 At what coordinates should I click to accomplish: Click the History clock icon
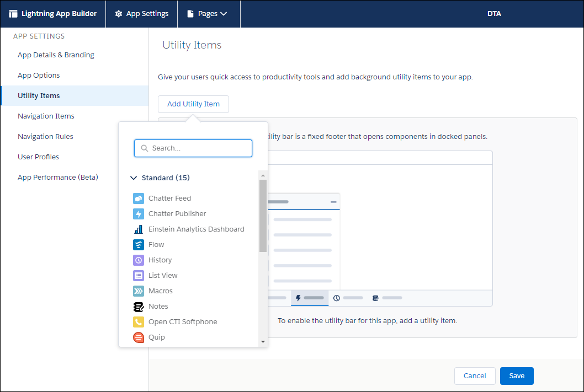tap(139, 260)
